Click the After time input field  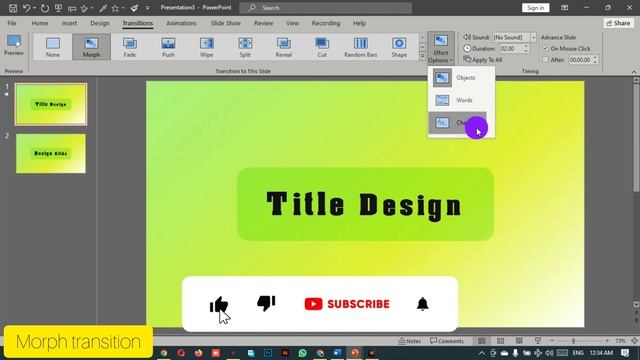point(580,60)
